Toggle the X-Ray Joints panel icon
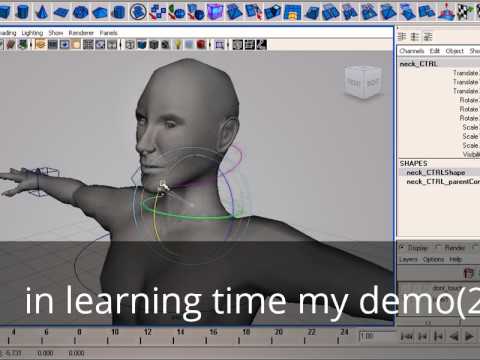The image size is (480, 360). [x=262, y=45]
